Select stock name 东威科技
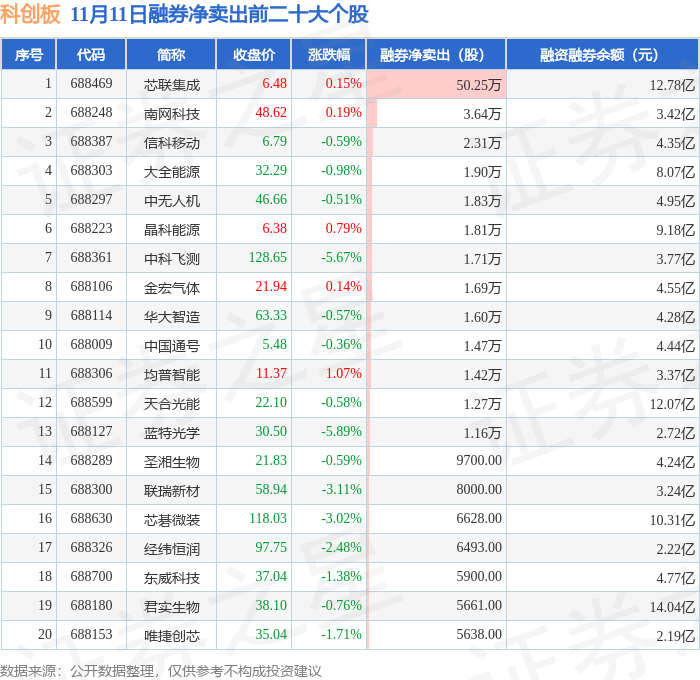700x680 pixels. (x=171, y=578)
